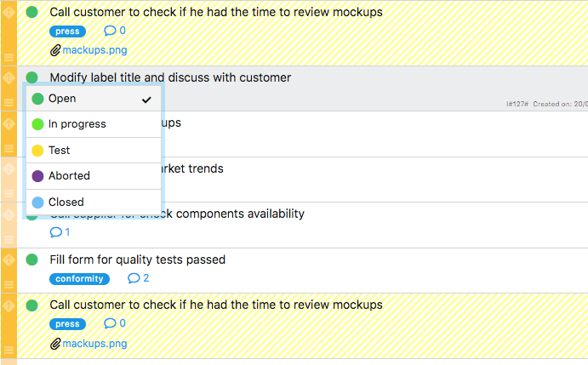
Task: Click the "conformity" tag label
Action: click(80, 278)
